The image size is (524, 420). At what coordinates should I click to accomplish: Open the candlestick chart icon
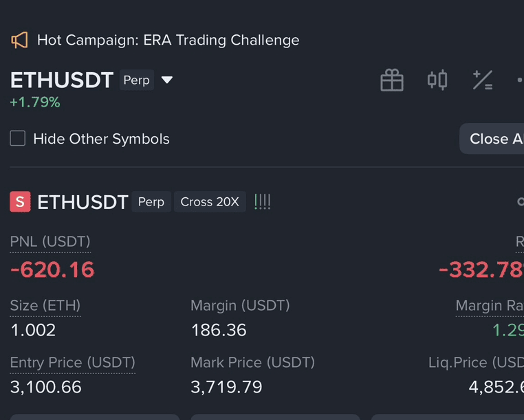[x=437, y=80]
